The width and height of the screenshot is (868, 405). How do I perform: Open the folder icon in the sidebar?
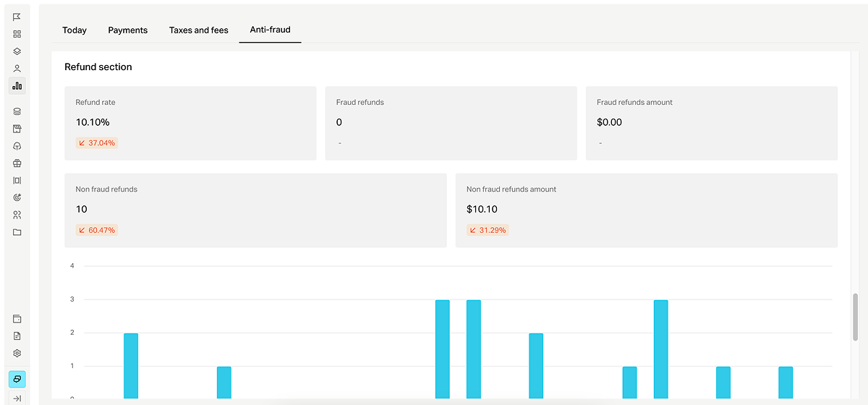(17, 232)
